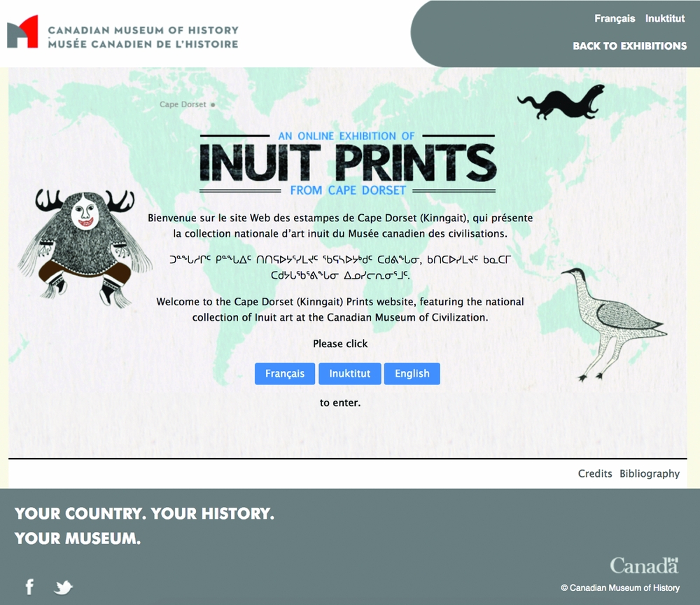Go Back to Exhibitions
This screenshot has height=605, width=700.
629,46
